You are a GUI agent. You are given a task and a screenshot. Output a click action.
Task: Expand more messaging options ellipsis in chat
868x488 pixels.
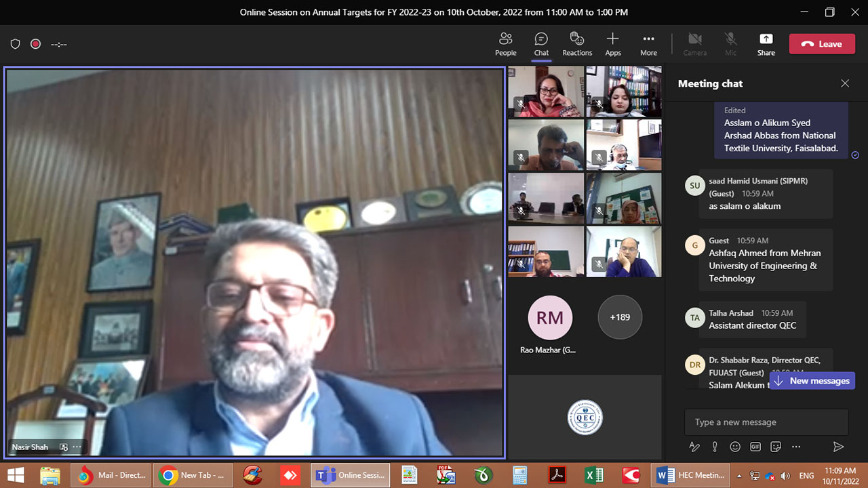point(796,447)
